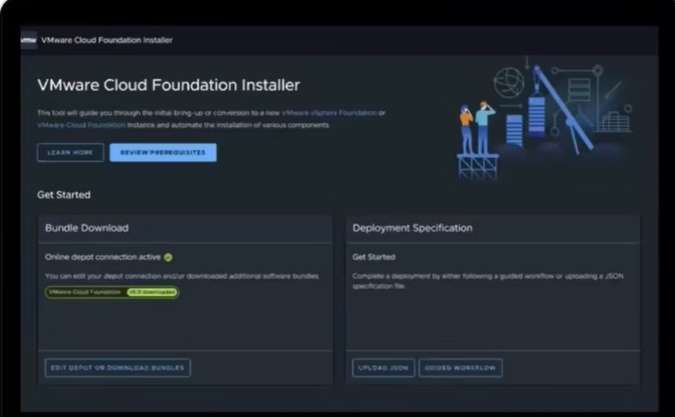Click the Review Prerequisites button

[163, 152]
